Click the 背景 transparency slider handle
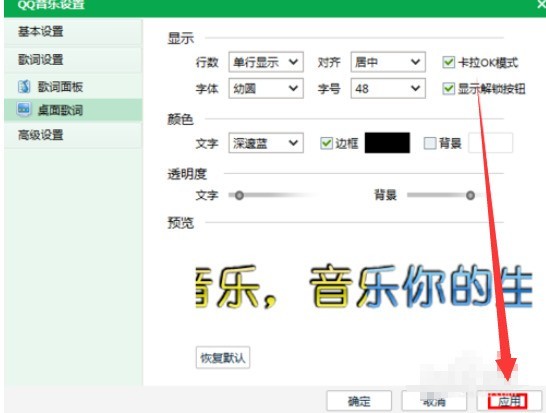 pyautogui.click(x=470, y=195)
